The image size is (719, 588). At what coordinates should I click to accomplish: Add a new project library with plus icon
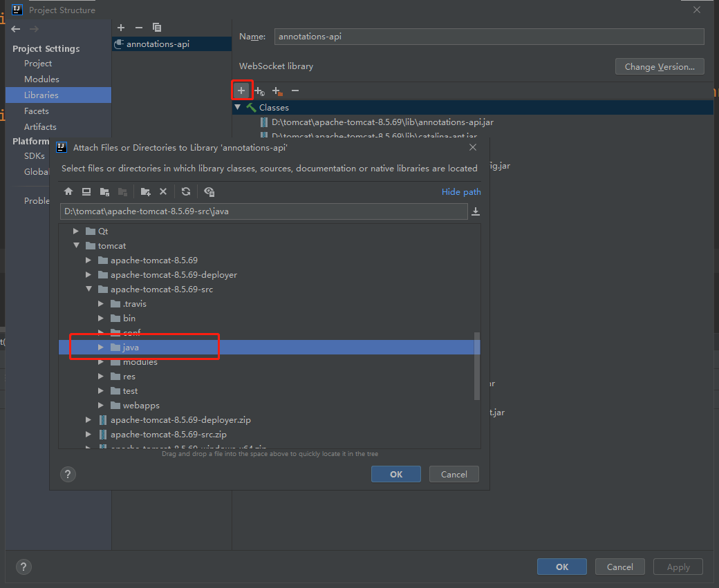[121, 28]
